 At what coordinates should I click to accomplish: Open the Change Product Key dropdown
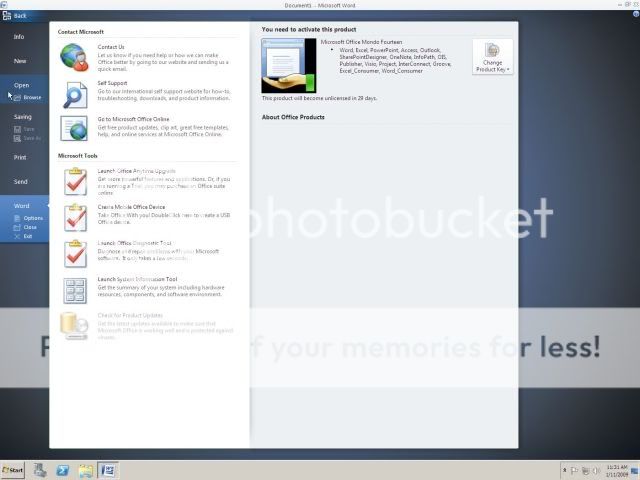tap(493, 57)
